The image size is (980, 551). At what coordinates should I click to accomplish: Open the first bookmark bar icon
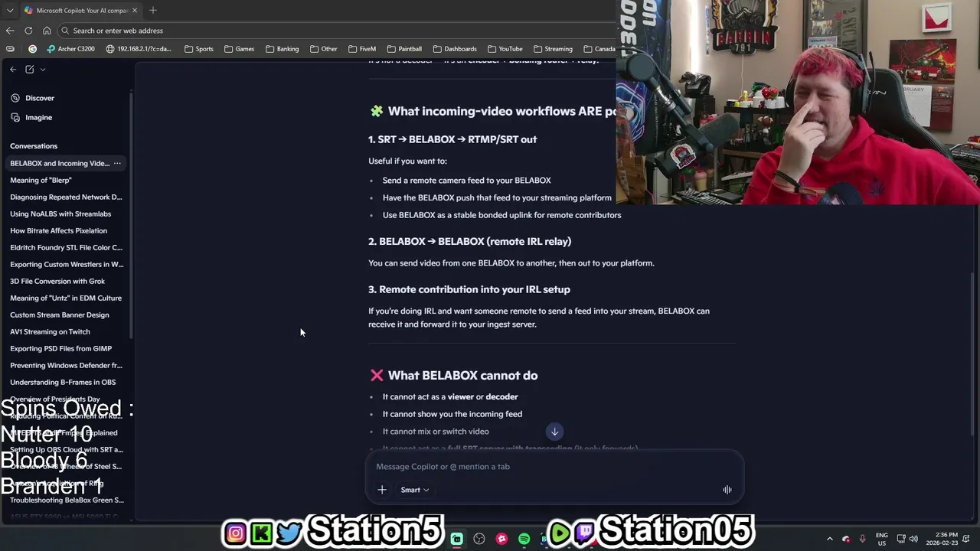pyautogui.click(x=10, y=49)
